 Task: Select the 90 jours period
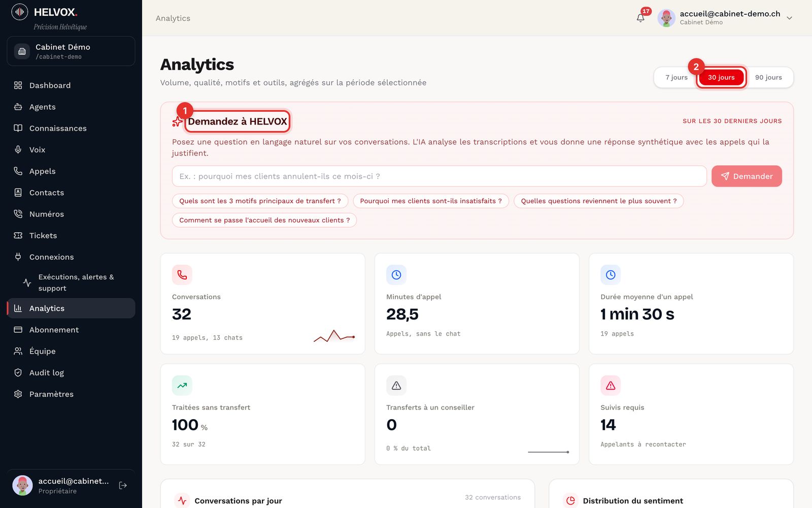[768, 77]
